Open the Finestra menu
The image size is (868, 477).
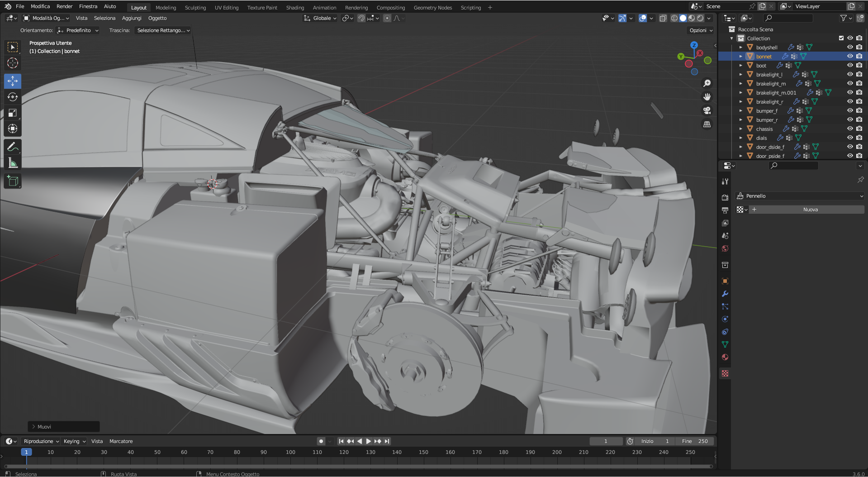click(88, 6)
